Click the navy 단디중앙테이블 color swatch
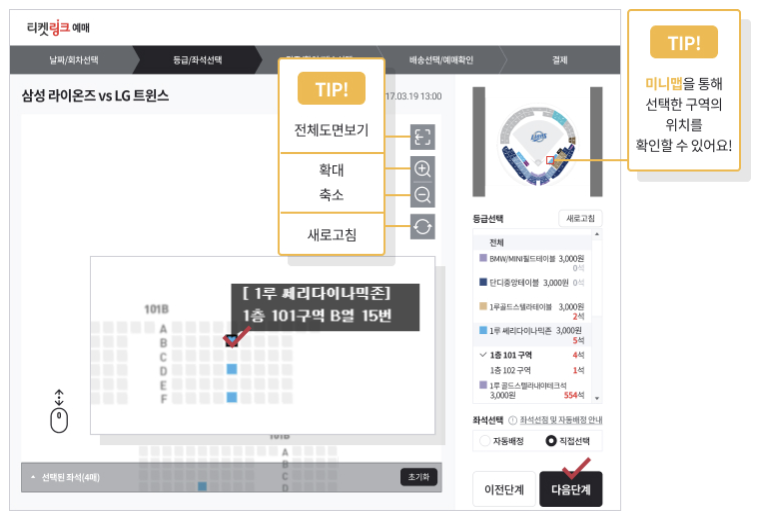 tap(483, 282)
